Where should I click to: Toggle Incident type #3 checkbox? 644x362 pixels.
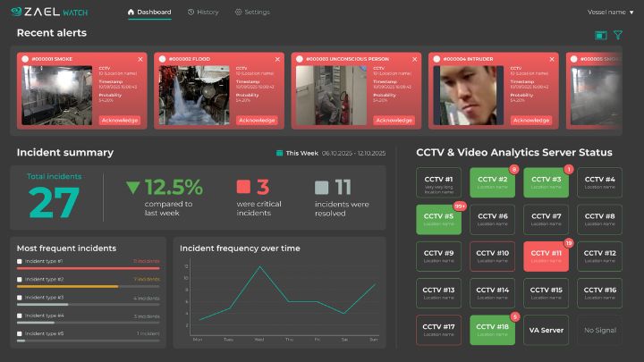tap(20, 298)
